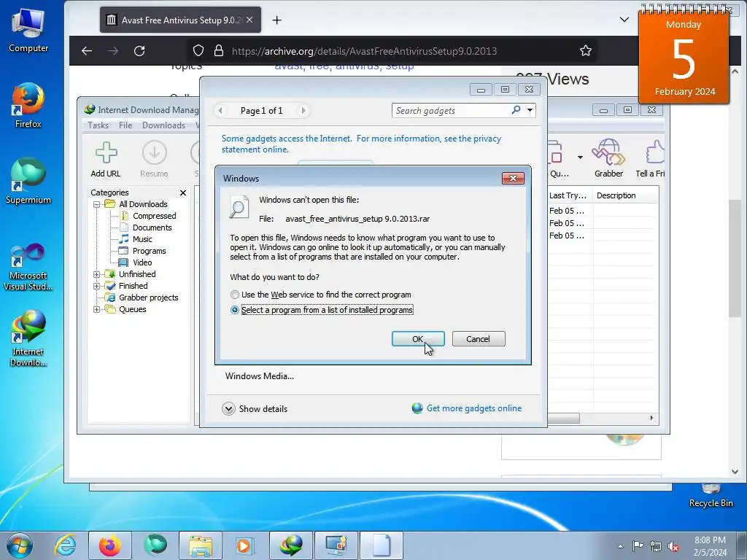Open the privacy statement online link

click(361, 144)
